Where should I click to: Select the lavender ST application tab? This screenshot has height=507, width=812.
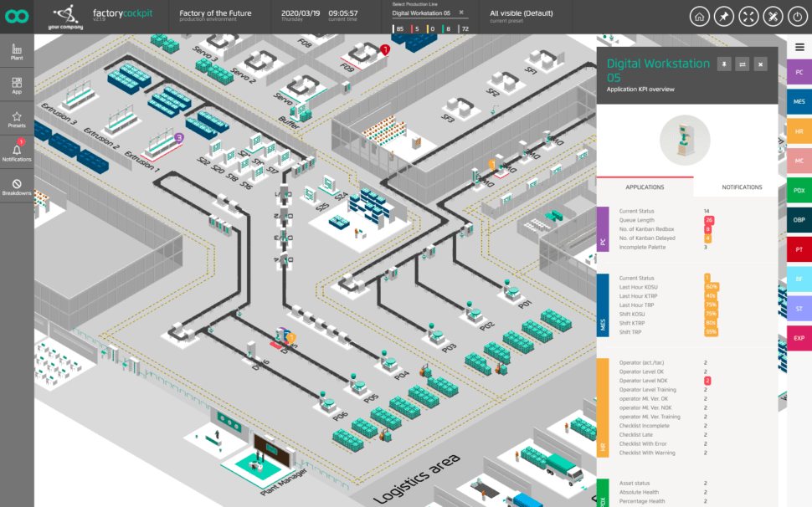799,309
